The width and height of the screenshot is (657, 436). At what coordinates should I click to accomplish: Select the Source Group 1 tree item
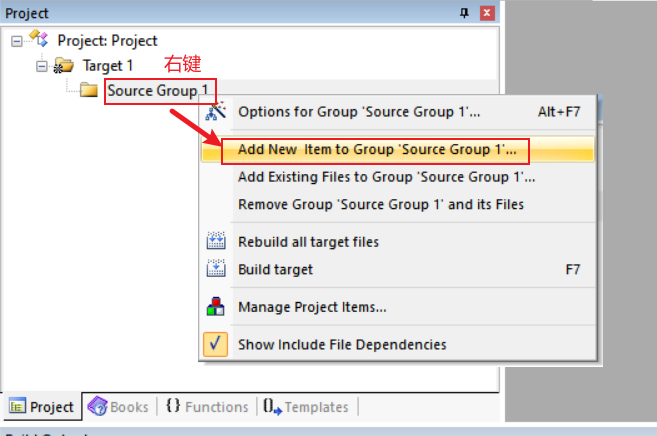pos(158,90)
